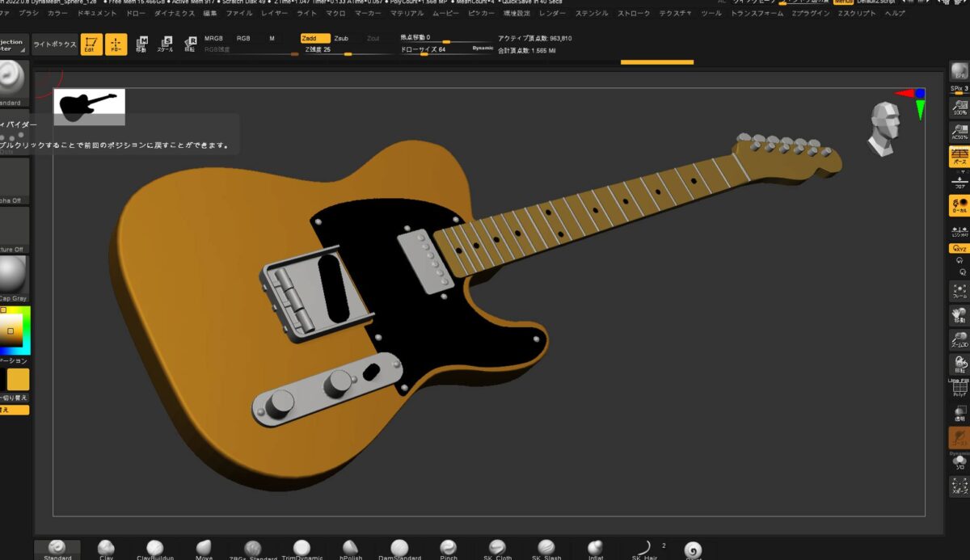
Task: Choose the hPolish brush
Action: point(351,549)
